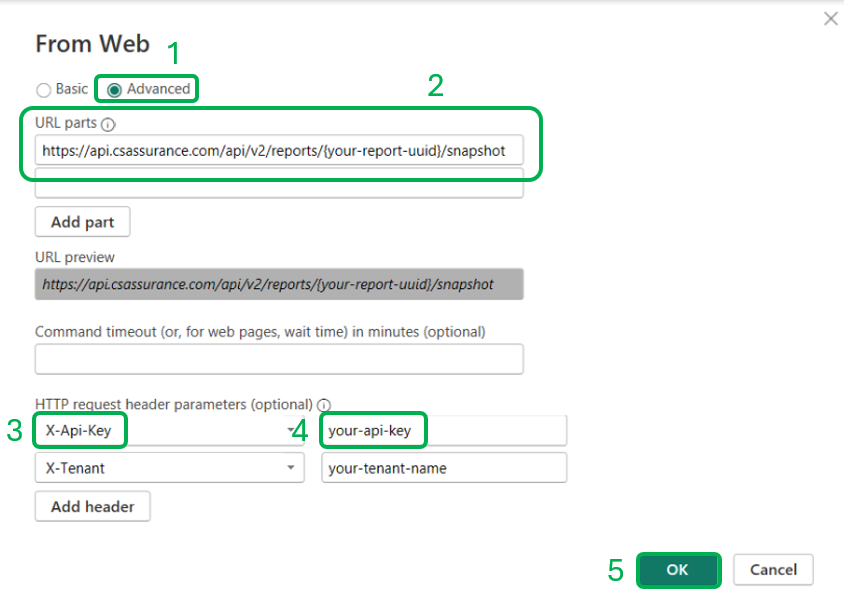Select the URL parts input containing the snapshot URL

pos(279,150)
